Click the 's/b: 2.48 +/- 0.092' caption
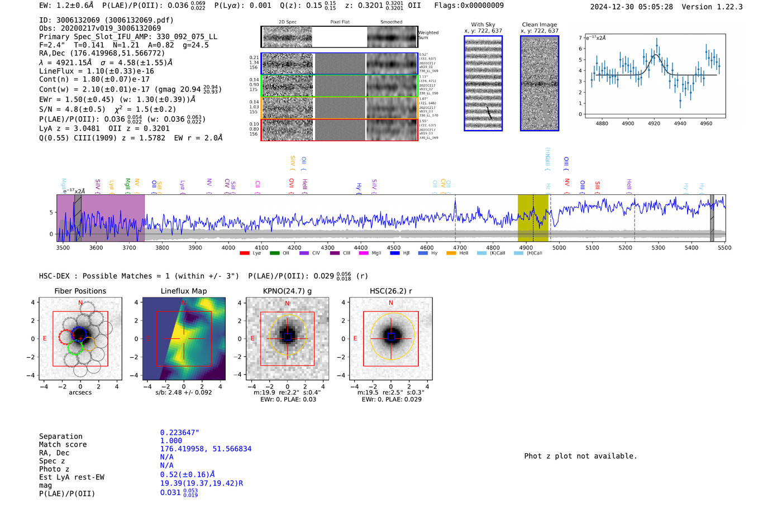This screenshot has height=532, width=782. 184,392
